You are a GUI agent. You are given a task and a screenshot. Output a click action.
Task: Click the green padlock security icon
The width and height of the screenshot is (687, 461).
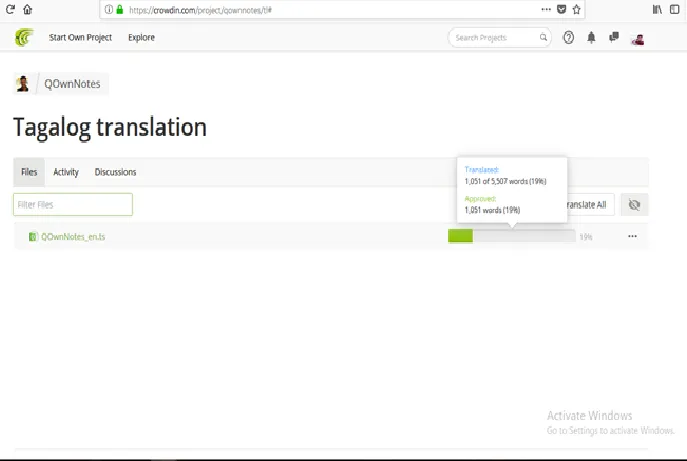pyautogui.click(x=120, y=9)
